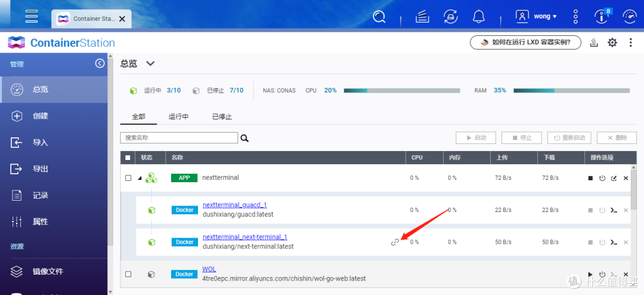The width and height of the screenshot is (644, 295).
Task: Open the wong user account dropdown
Action: click(x=536, y=17)
